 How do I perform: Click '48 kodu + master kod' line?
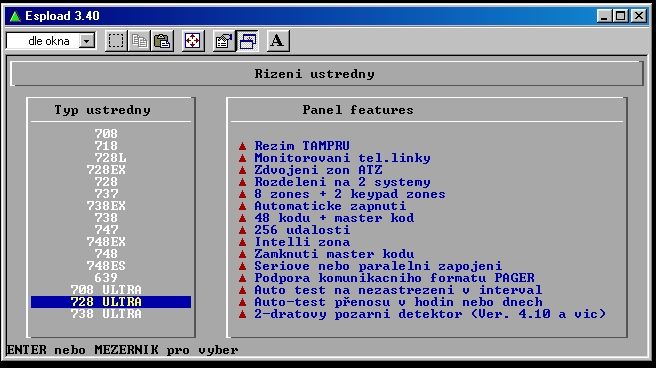[334, 218]
